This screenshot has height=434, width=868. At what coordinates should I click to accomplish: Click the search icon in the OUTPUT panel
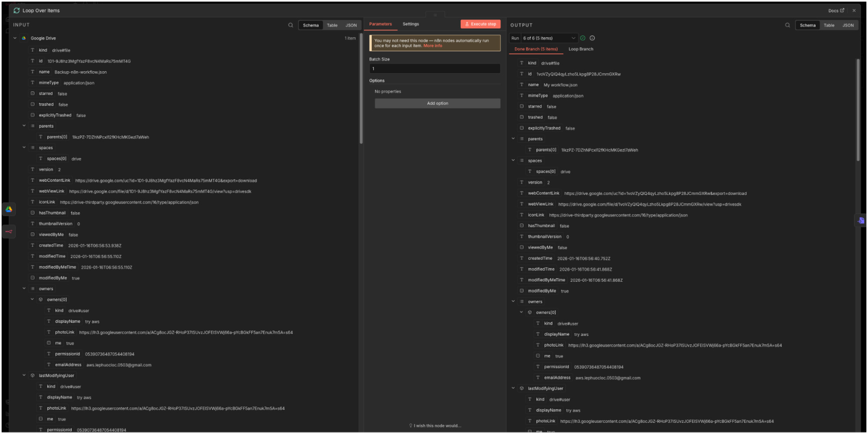click(x=787, y=25)
